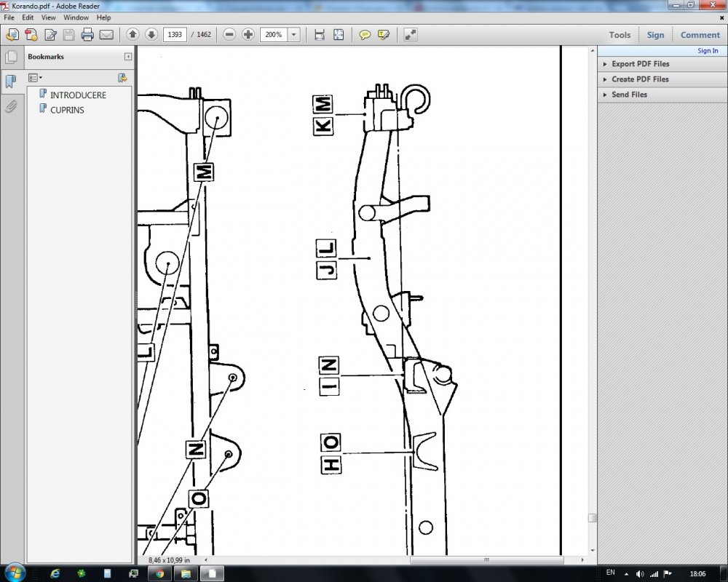The height and width of the screenshot is (582, 728).
Task: Click the Print file icon
Action: [x=87, y=34]
